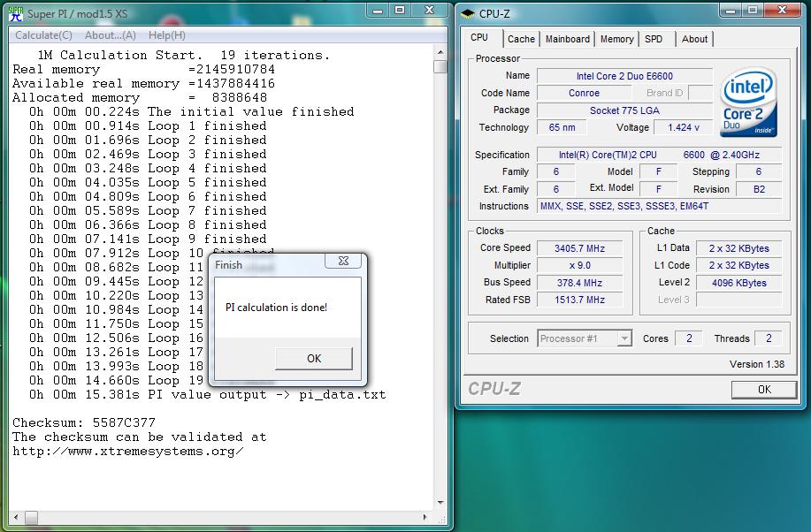811x532 pixels.
Task: Click the Core Speed value field
Action: click(x=579, y=248)
